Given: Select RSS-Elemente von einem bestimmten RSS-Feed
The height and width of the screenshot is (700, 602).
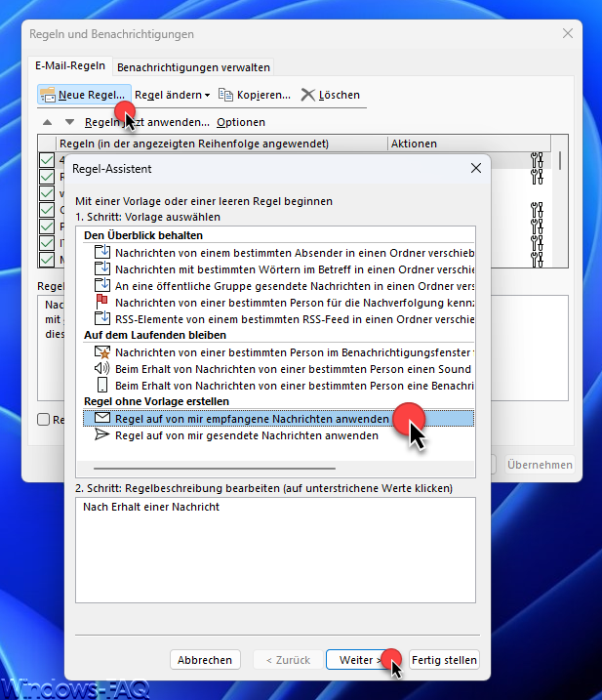Looking at the screenshot, I should click(279, 319).
